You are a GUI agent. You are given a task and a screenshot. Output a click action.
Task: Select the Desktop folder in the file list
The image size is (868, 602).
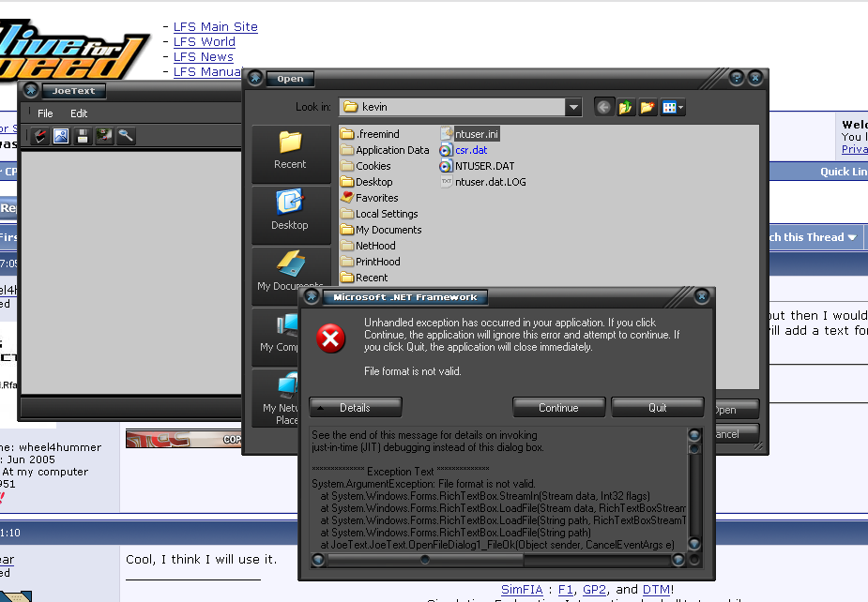367,182
